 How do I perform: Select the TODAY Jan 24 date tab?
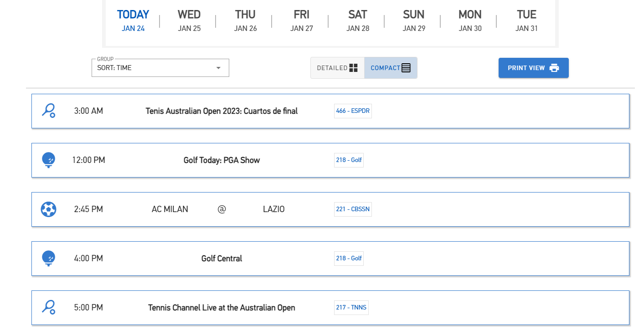[133, 21]
